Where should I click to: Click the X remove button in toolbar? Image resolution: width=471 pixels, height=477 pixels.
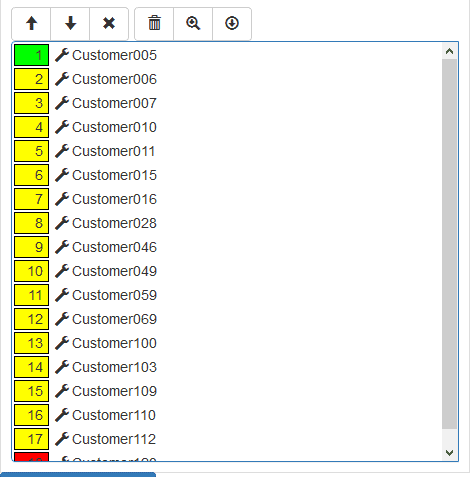109,24
